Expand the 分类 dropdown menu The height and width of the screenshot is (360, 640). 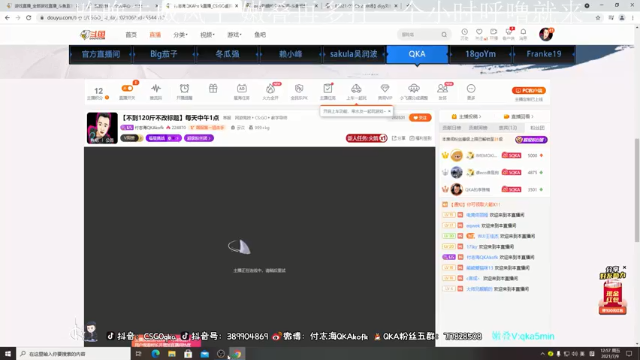(180, 35)
